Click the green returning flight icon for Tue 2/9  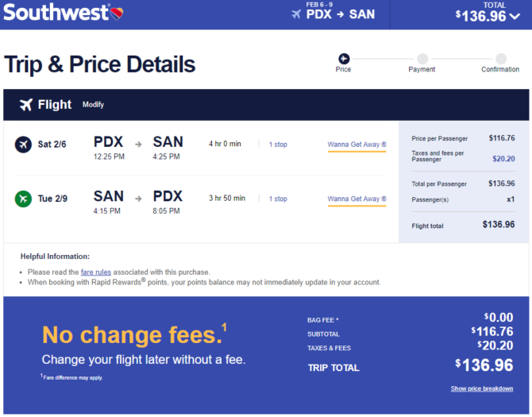tap(23, 199)
